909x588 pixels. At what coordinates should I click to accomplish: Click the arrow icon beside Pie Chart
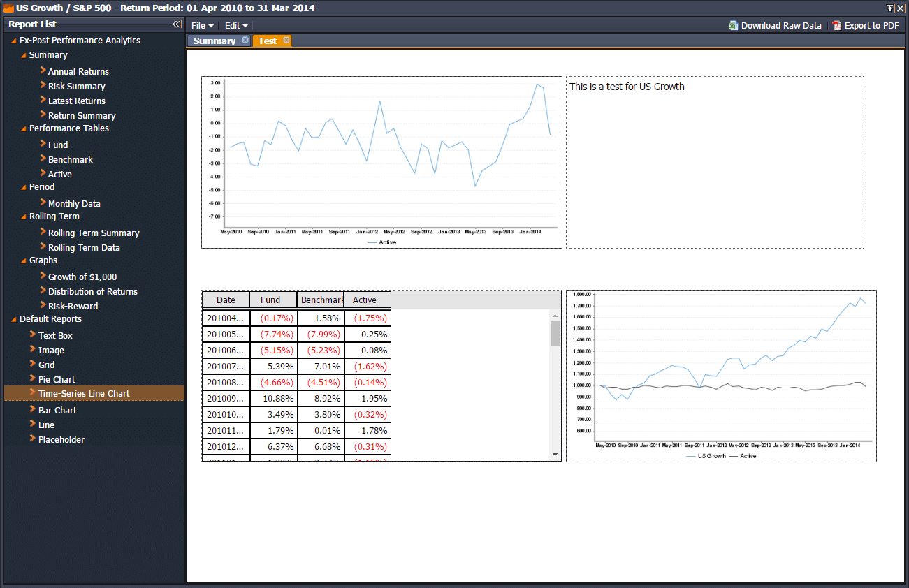tap(32, 378)
